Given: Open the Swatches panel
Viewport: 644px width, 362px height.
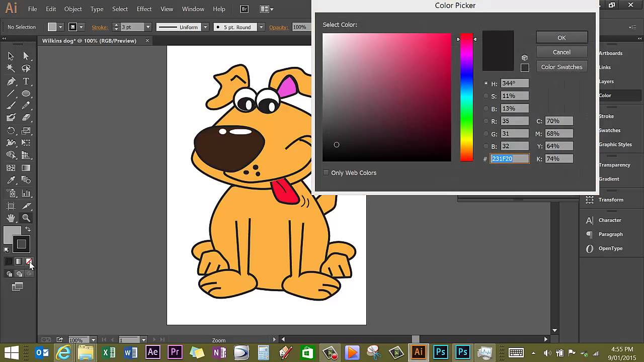Looking at the screenshot, I should [x=609, y=130].
